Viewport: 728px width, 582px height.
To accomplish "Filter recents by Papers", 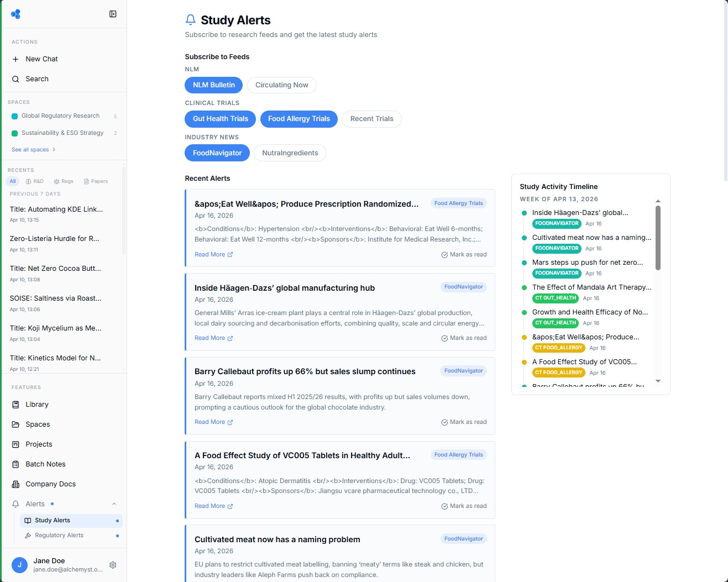I will [x=96, y=181].
